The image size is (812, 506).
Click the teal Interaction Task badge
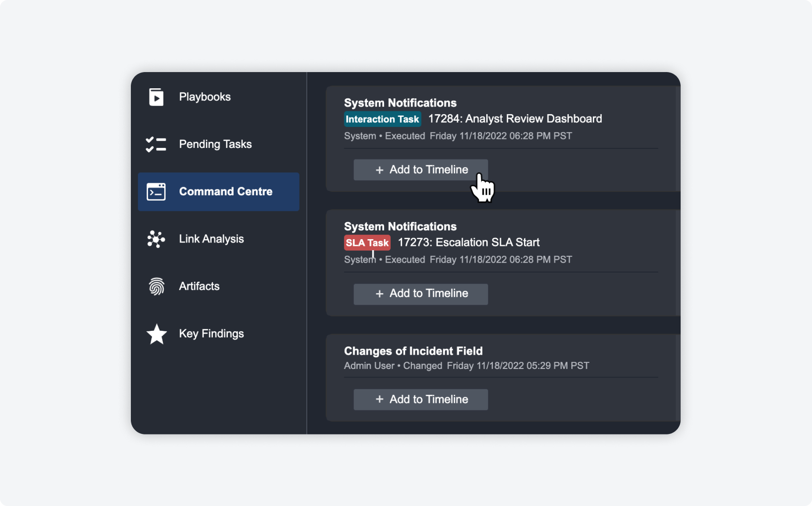coord(382,119)
